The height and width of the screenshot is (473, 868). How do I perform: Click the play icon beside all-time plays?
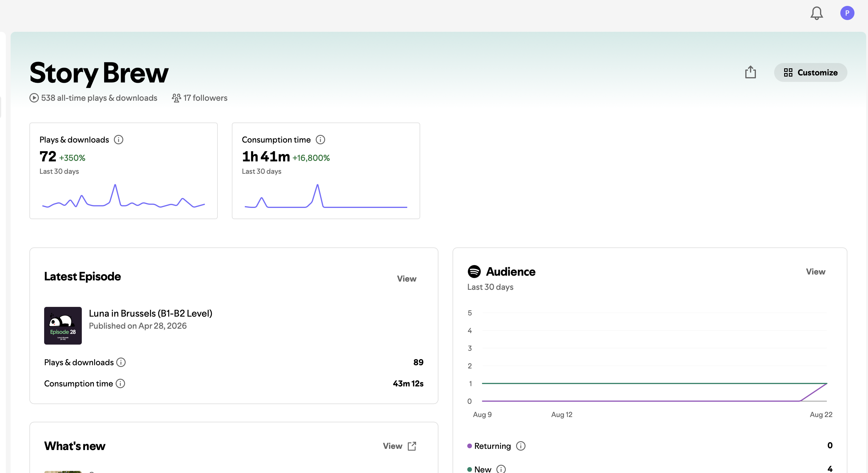(34, 98)
